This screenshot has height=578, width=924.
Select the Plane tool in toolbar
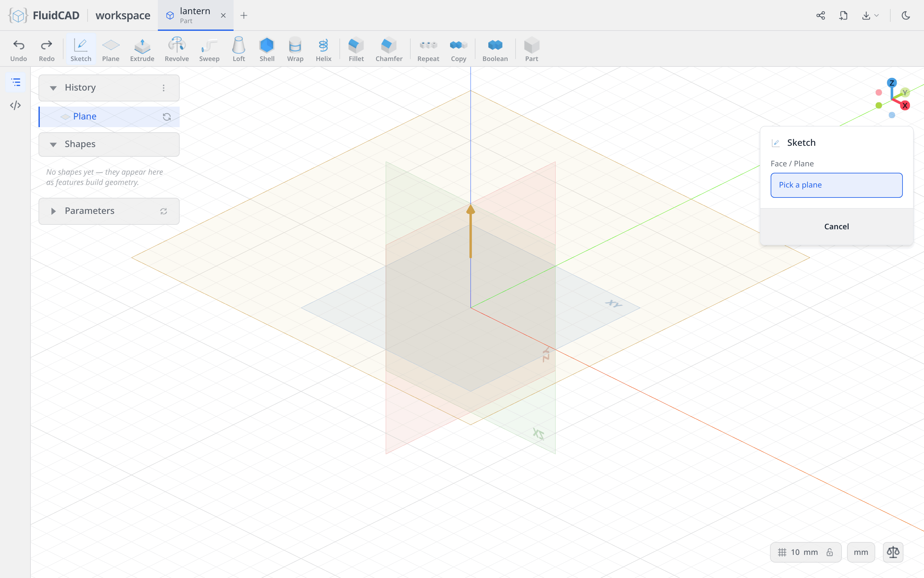[111, 50]
